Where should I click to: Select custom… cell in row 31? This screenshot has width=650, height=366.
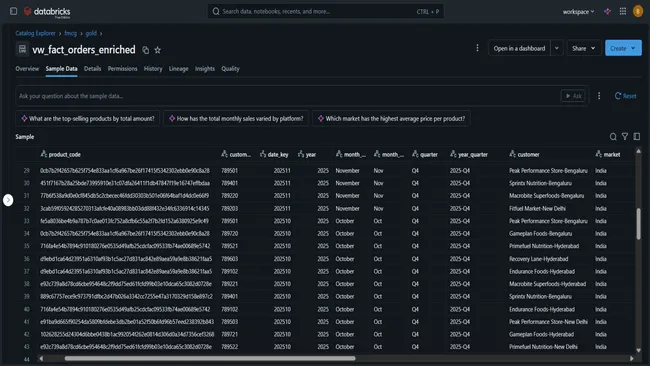[229, 196]
